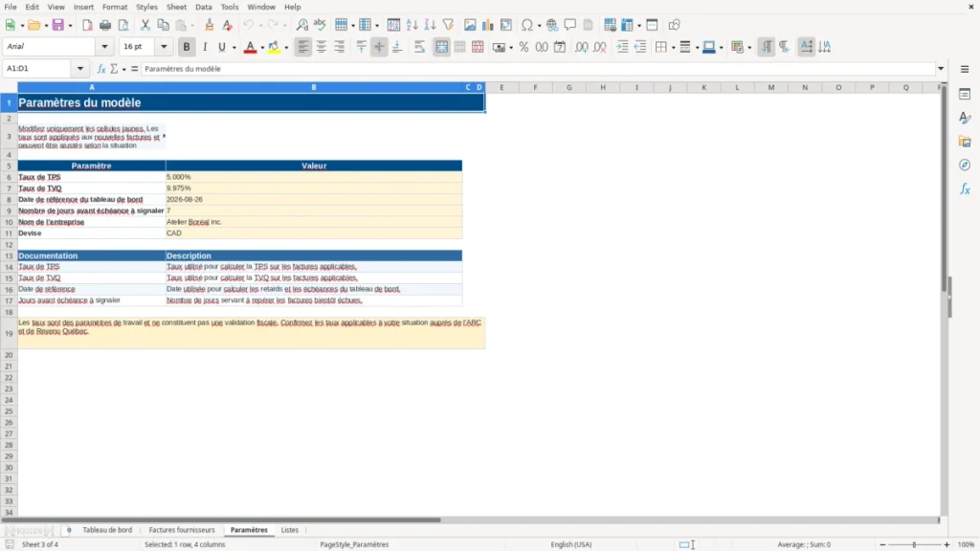This screenshot has width=980, height=551.
Task: Sort the data ascending
Action: coord(412,25)
